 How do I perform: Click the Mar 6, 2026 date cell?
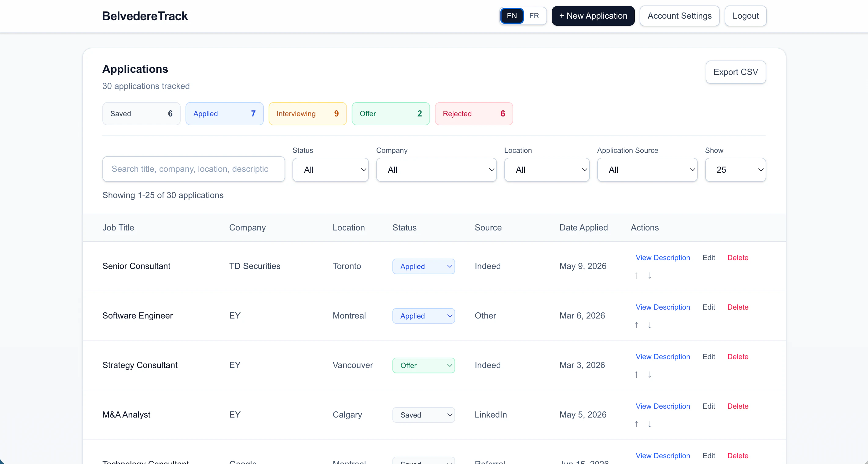[x=582, y=316]
